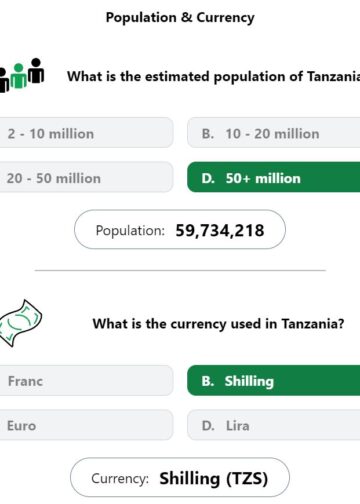This screenshot has width=360, height=504.
Task: Select option B 'Shilling'
Action: tap(274, 380)
